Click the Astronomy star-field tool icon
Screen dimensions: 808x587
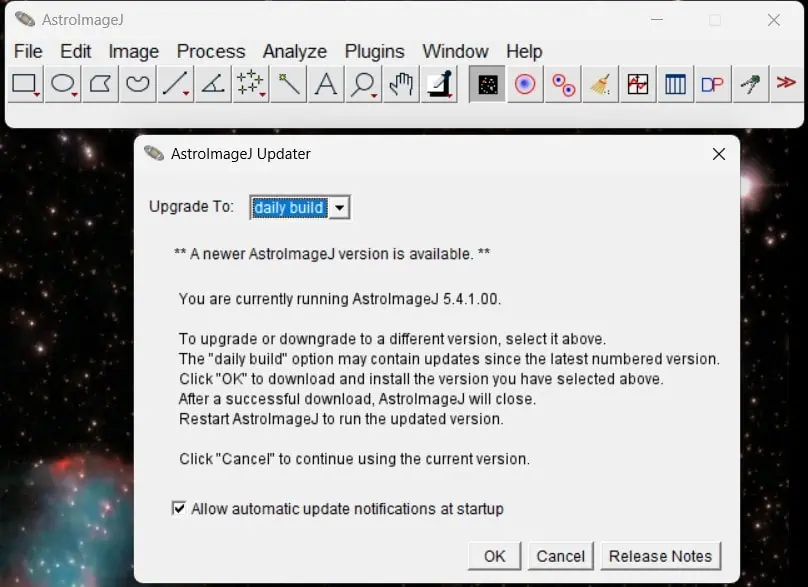coord(487,84)
